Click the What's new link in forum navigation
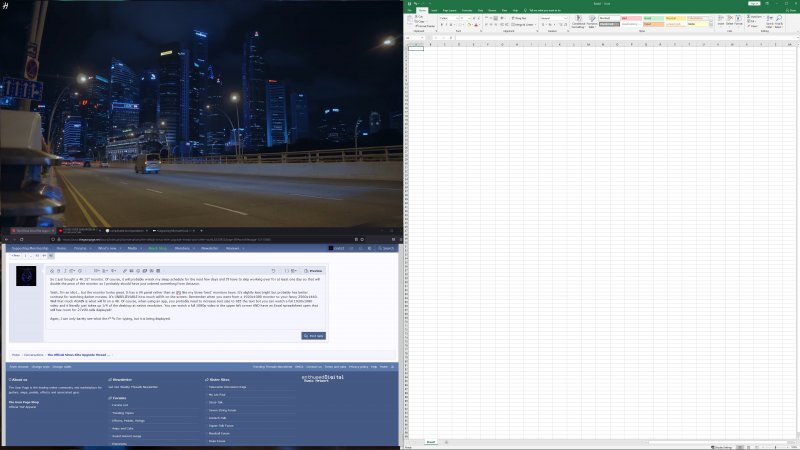Viewport: 800px width, 450px height. tap(107, 248)
